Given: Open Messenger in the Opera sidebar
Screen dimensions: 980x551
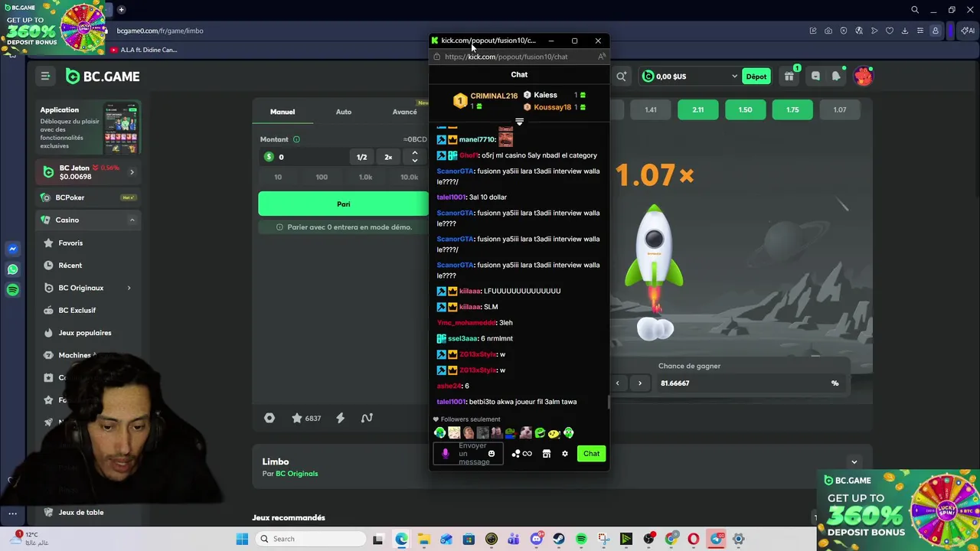Looking at the screenshot, I should click(x=12, y=249).
